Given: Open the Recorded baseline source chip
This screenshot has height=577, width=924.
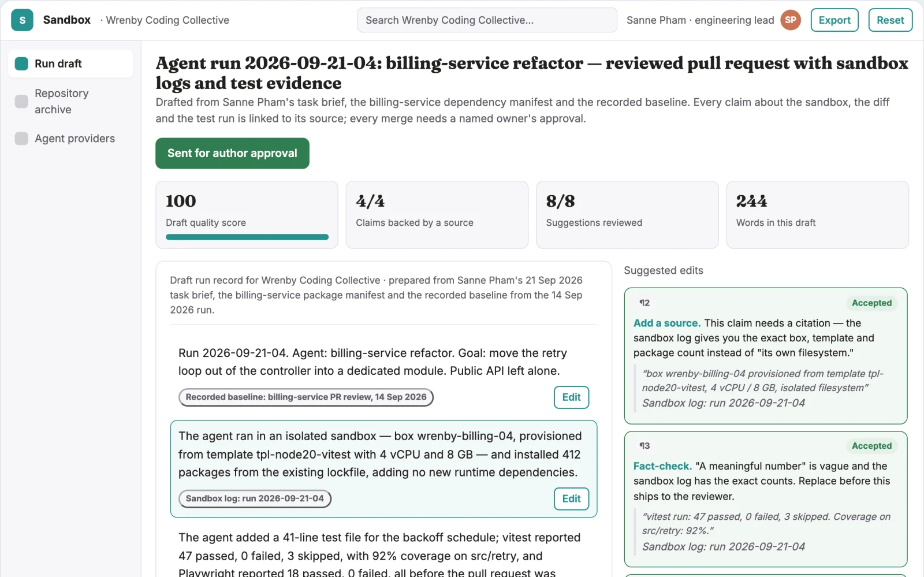Looking at the screenshot, I should click(306, 397).
